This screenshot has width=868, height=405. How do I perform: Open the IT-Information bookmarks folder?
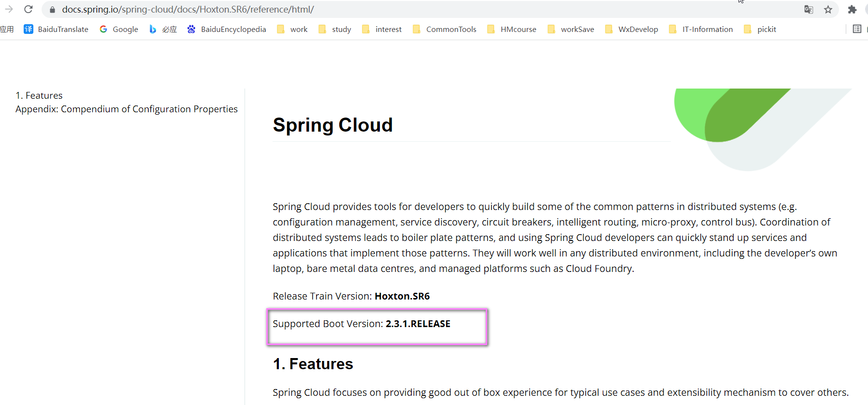[x=701, y=29]
